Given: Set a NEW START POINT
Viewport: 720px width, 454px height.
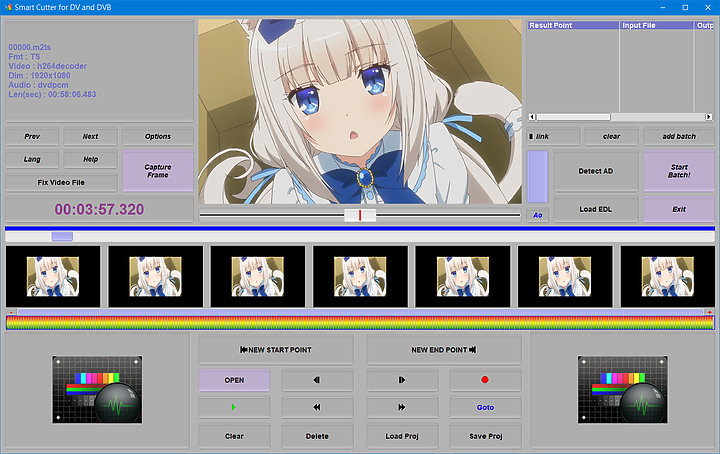Looking at the screenshot, I should coord(276,350).
